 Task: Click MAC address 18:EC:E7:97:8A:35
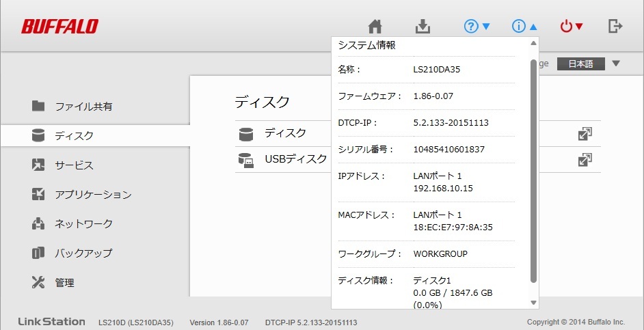click(x=453, y=227)
